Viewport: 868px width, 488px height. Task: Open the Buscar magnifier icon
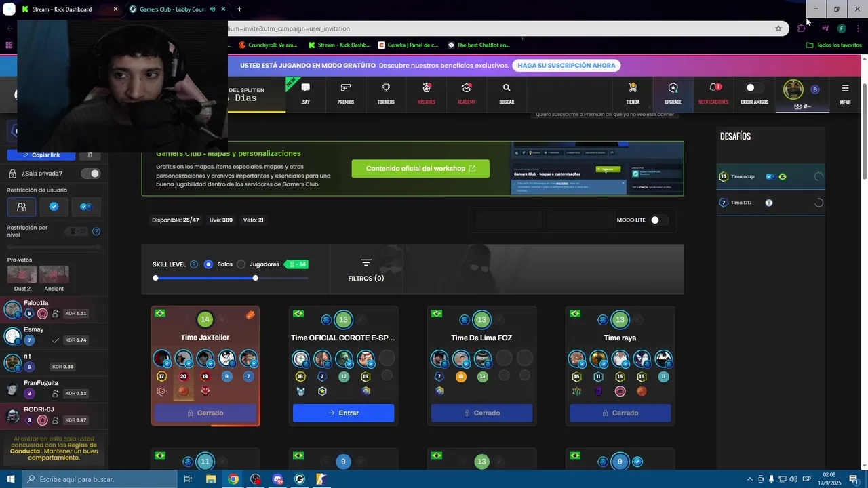(507, 88)
